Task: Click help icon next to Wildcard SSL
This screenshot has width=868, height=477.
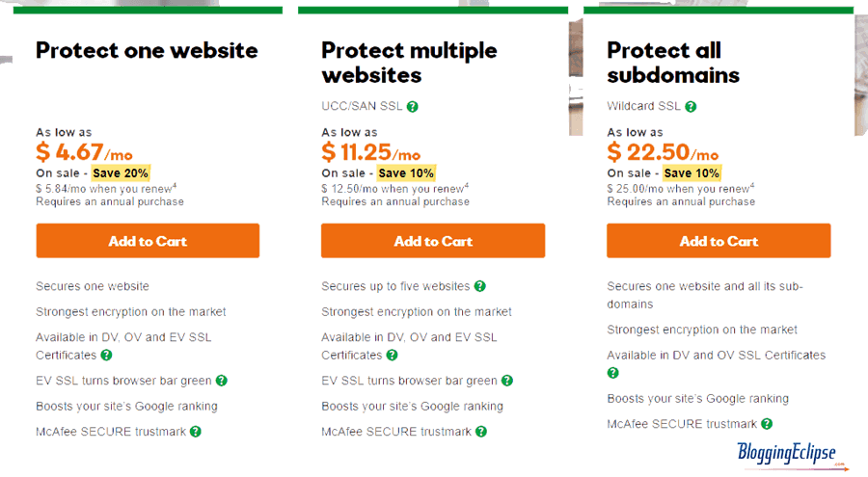Action: (691, 106)
